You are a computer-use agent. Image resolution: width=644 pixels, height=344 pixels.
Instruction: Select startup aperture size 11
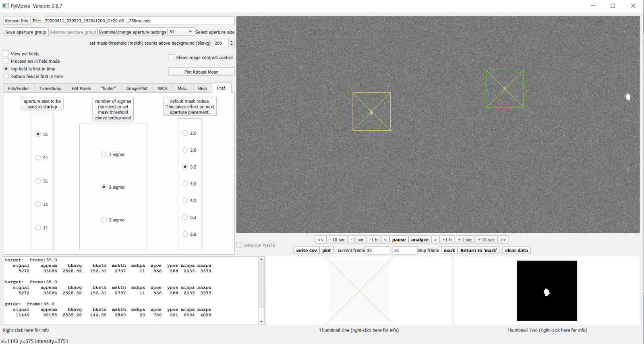pyautogui.click(x=38, y=227)
